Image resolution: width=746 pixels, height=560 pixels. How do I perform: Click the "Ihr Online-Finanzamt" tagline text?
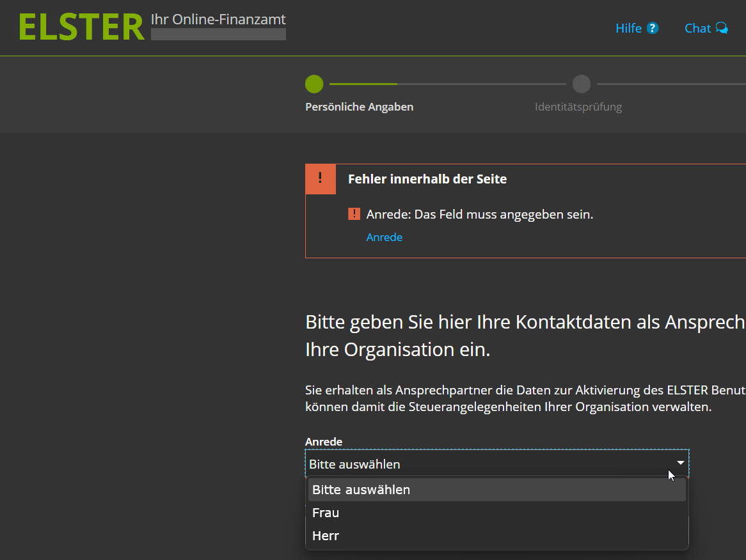click(x=218, y=19)
